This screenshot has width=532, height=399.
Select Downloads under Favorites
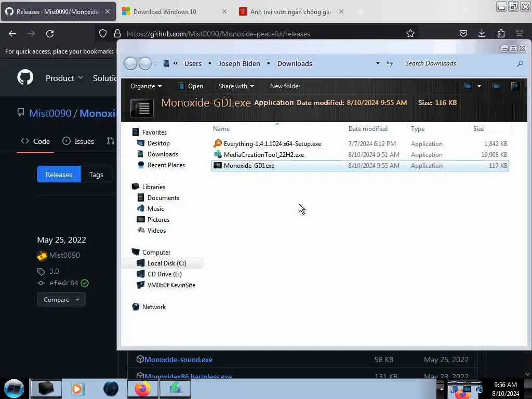(163, 154)
